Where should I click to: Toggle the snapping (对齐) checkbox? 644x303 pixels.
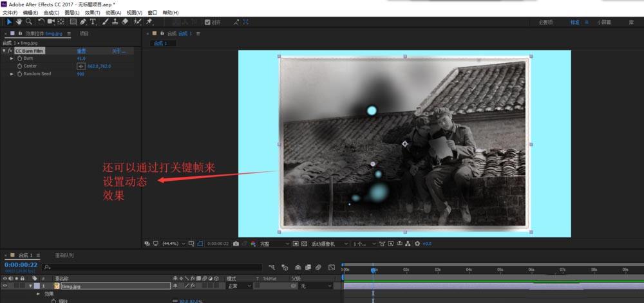pyautogui.click(x=207, y=22)
